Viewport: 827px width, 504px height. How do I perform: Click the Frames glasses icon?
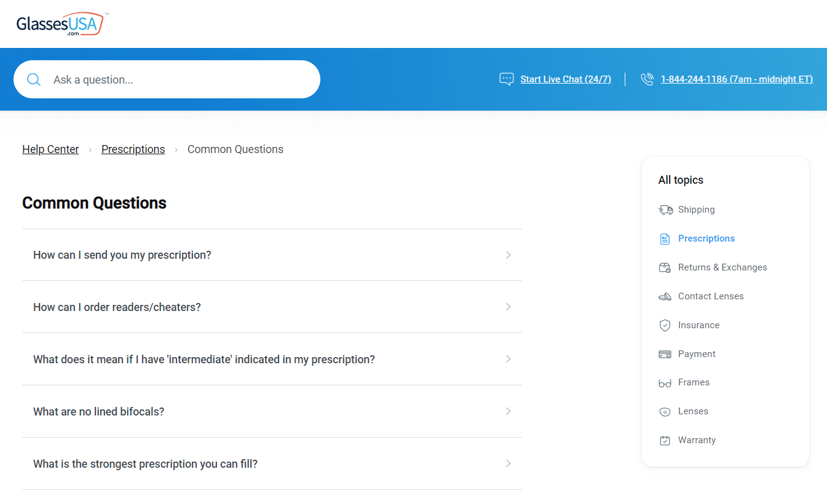(665, 383)
